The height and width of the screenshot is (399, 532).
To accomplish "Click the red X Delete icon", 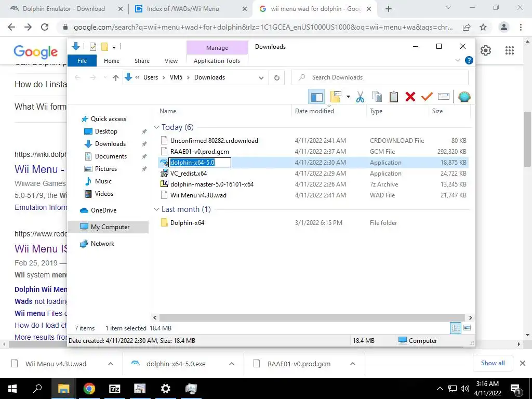I will click(410, 97).
